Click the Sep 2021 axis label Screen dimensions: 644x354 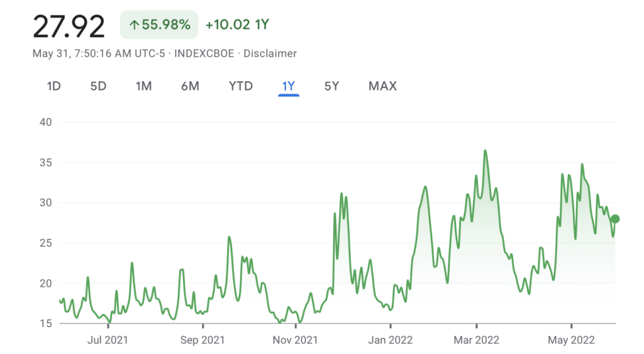[x=203, y=340]
